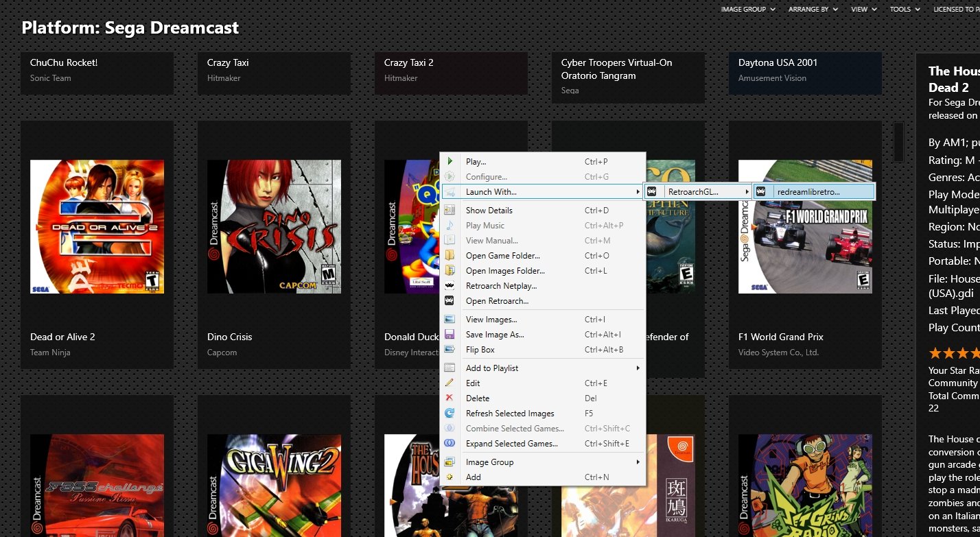Click the yellow Add plus icon

coord(450,477)
